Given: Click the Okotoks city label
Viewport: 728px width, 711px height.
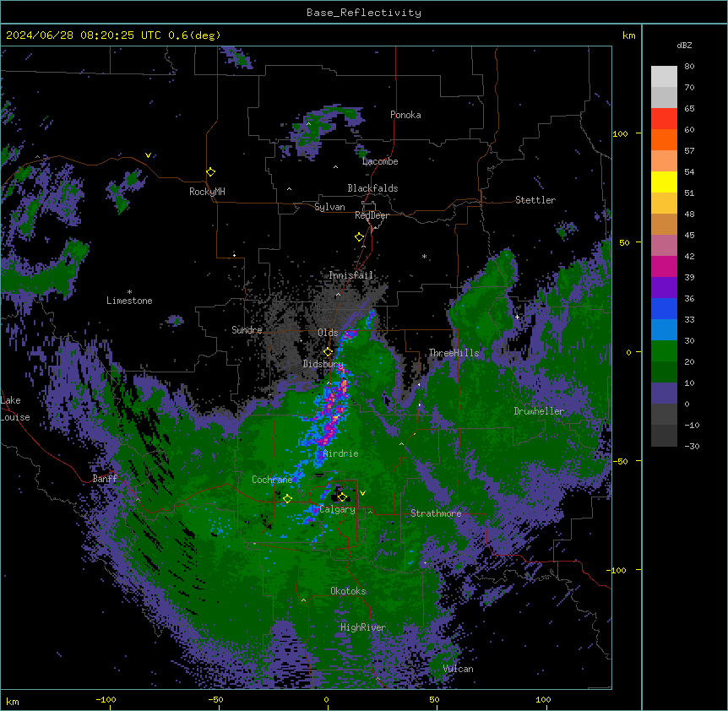Looking at the screenshot, I should [348, 591].
